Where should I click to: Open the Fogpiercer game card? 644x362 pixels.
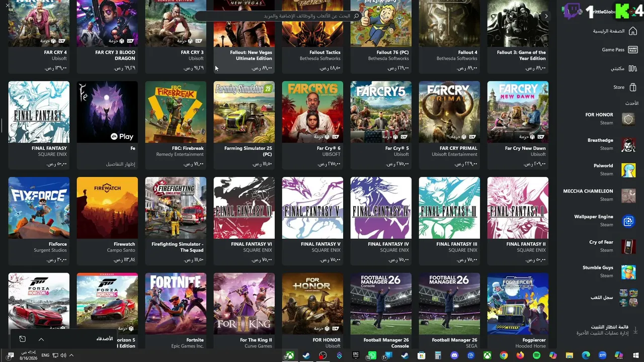(518, 311)
